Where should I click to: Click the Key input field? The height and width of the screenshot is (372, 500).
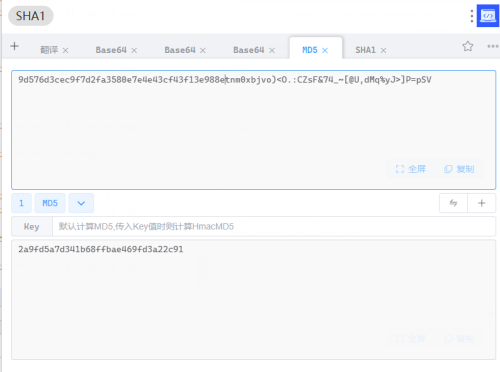274,227
